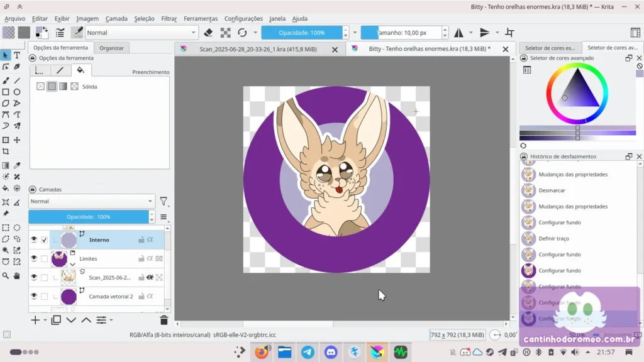The height and width of the screenshot is (362, 644).
Task: Select the Pan hand tool
Action: [x=17, y=276]
